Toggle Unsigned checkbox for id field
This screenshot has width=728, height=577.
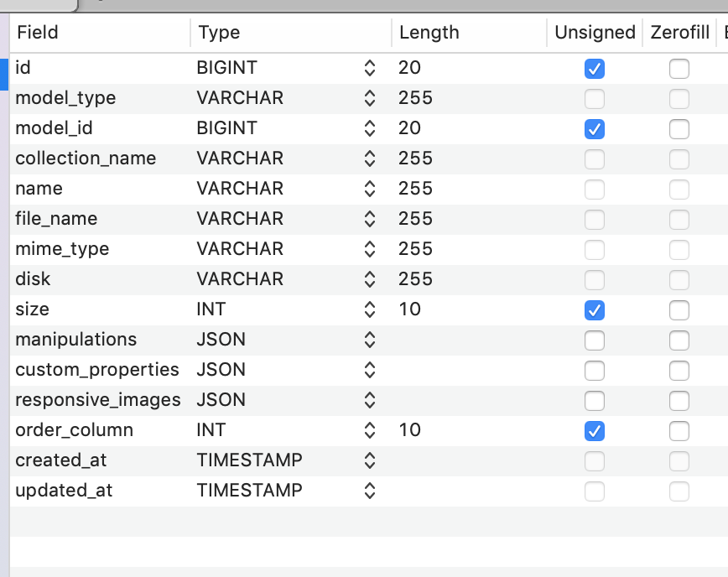[x=595, y=69]
